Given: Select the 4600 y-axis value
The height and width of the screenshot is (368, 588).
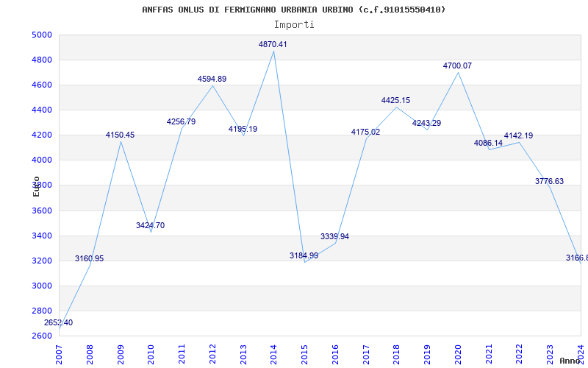Looking at the screenshot, I should 42,85.
